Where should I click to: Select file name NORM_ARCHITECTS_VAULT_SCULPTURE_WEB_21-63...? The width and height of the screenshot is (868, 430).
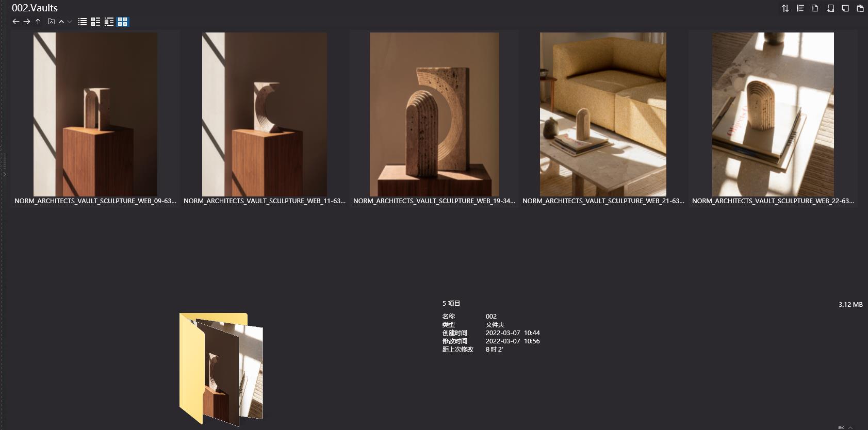point(603,201)
